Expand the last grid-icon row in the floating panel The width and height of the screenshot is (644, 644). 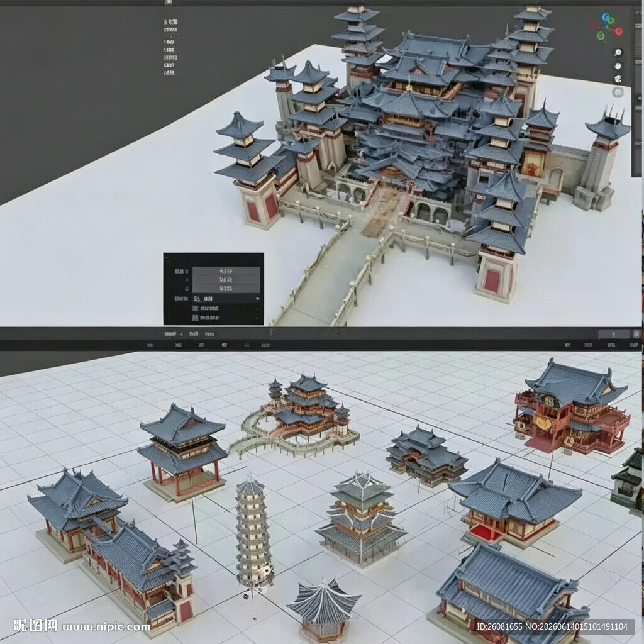coord(226,318)
